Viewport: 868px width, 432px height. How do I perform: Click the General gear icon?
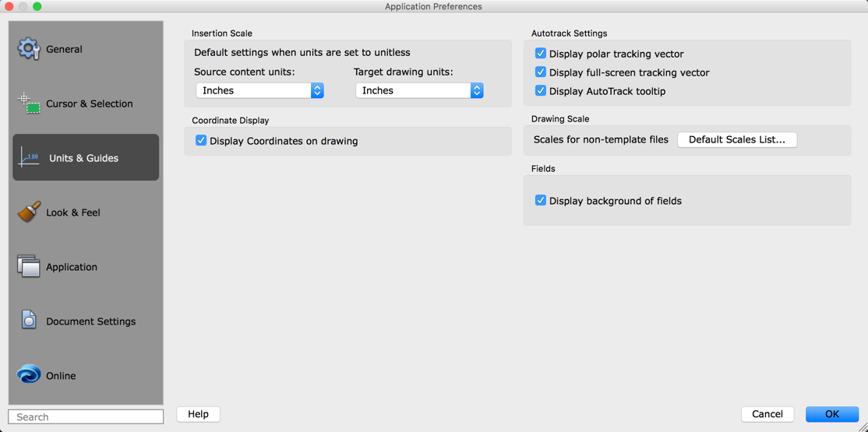[29, 49]
